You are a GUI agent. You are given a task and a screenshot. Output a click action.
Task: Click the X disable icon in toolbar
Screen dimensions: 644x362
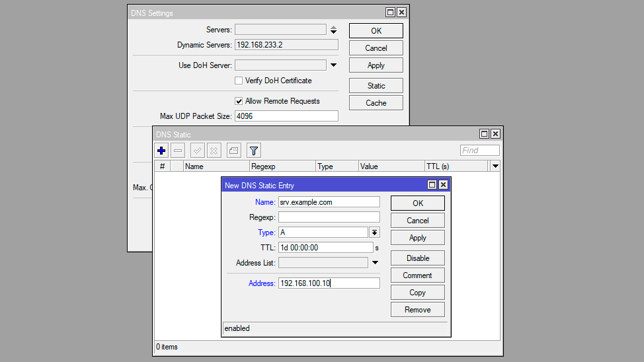tap(214, 151)
